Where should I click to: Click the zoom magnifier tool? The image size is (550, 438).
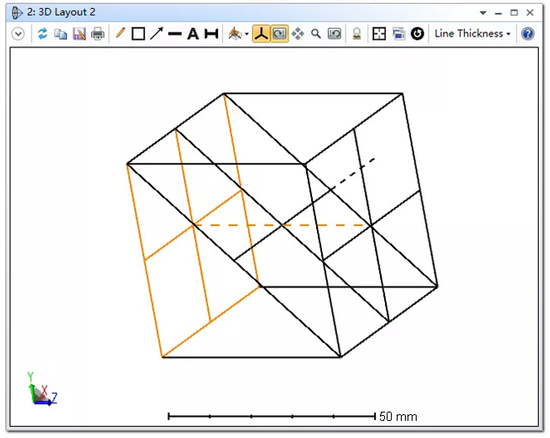click(x=316, y=34)
